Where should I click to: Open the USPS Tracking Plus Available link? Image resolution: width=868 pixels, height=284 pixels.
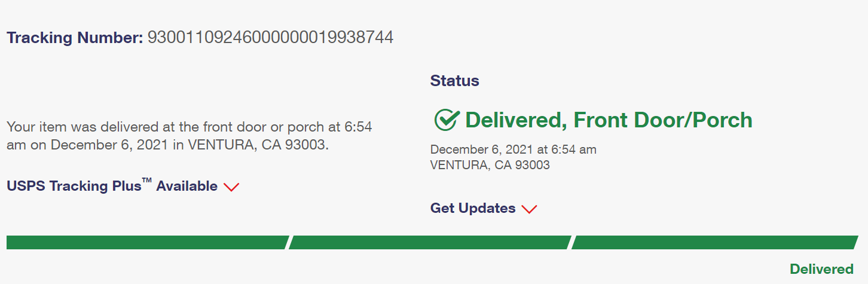(112, 186)
